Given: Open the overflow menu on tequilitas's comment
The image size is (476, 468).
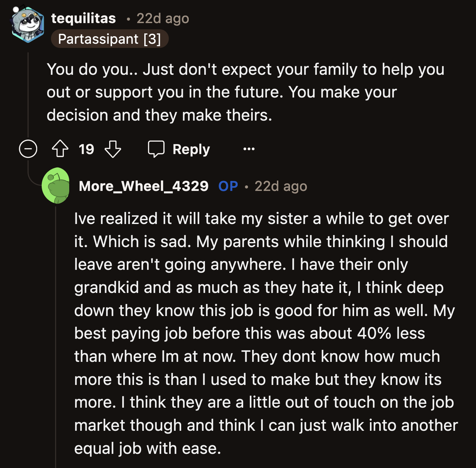Looking at the screenshot, I should coord(249,149).
